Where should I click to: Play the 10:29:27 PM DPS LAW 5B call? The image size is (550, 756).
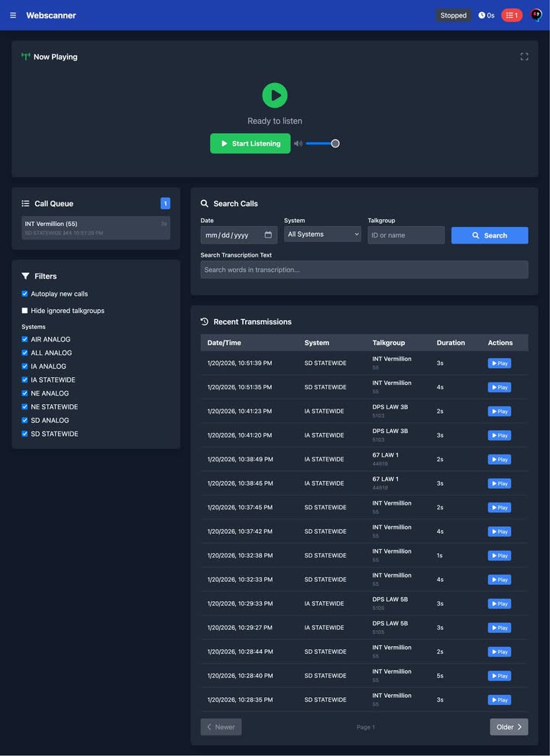[x=500, y=628]
